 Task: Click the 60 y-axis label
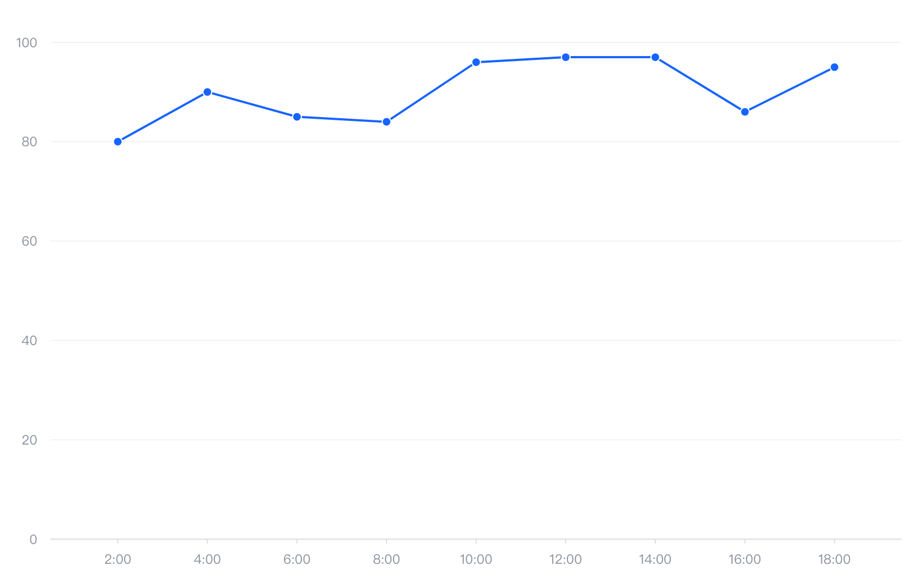[29, 241]
